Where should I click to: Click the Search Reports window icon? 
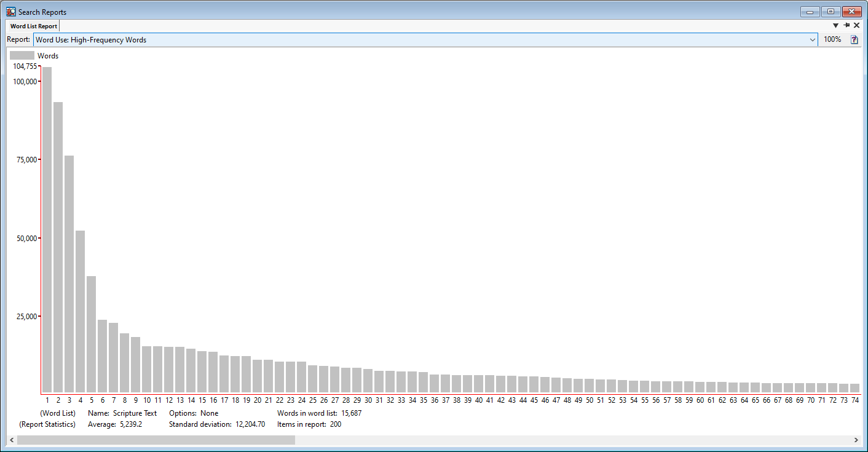click(x=10, y=12)
